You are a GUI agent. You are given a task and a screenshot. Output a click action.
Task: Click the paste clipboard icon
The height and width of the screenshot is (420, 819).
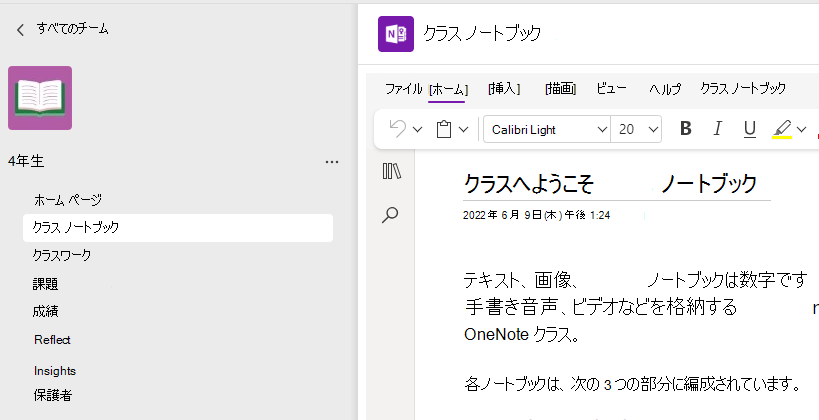pos(444,129)
